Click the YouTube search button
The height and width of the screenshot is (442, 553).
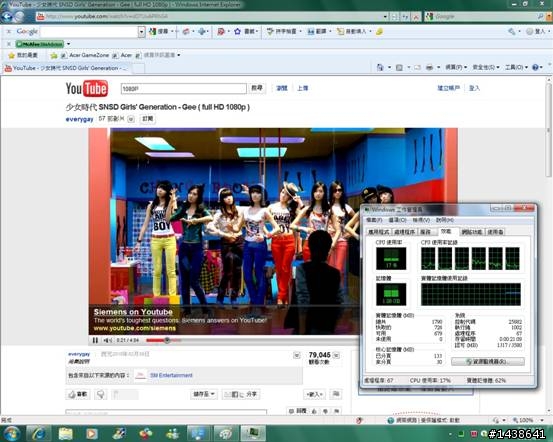click(x=257, y=88)
